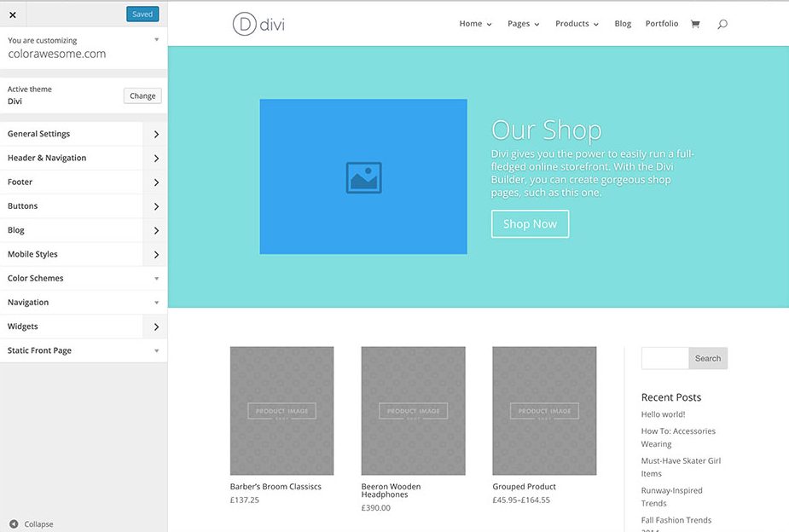This screenshot has height=532, width=789.
Task: Click the £137.25 price
Action: (245, 500)
